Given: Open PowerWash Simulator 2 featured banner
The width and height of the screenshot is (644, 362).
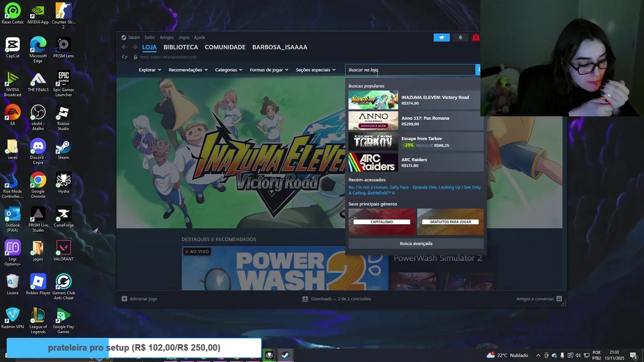Looking at the screenshot, I should (285, 268).
